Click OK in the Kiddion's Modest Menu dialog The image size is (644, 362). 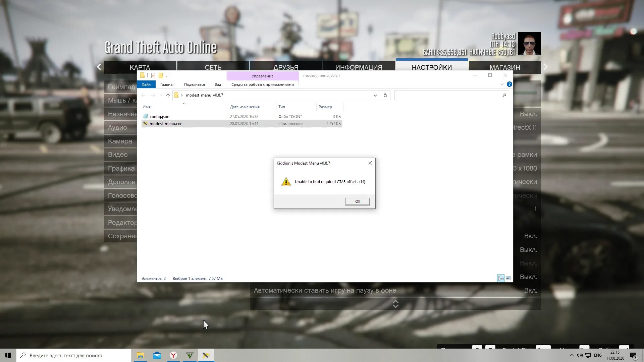pyautogui.click(x=358, y=201)
